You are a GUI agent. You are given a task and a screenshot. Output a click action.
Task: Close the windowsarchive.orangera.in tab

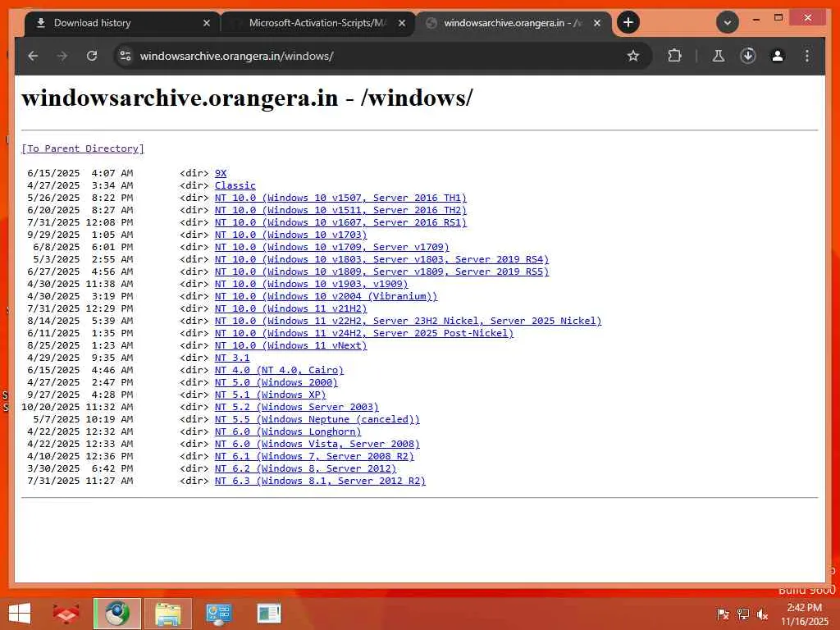(597, 23)
